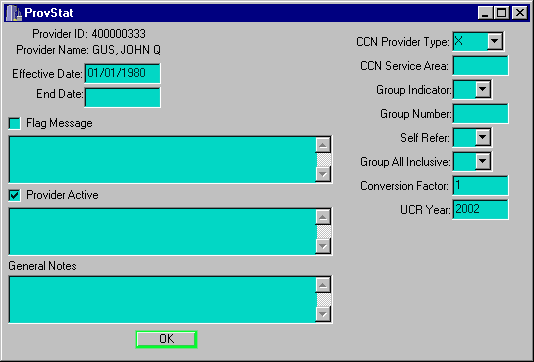This screenshot has width=534, height=362.
Task: Maximize the ProvStat window
Action: [502, 13]
